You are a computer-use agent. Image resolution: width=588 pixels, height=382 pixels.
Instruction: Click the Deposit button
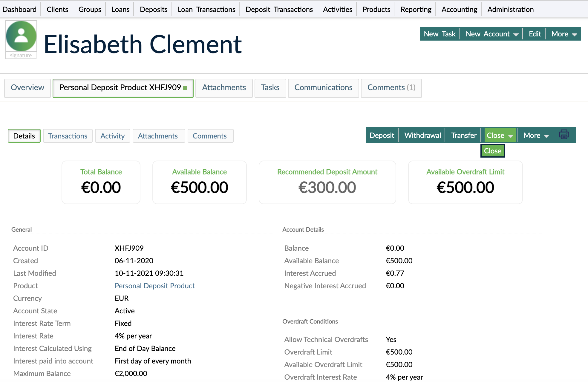pos(382,135)
